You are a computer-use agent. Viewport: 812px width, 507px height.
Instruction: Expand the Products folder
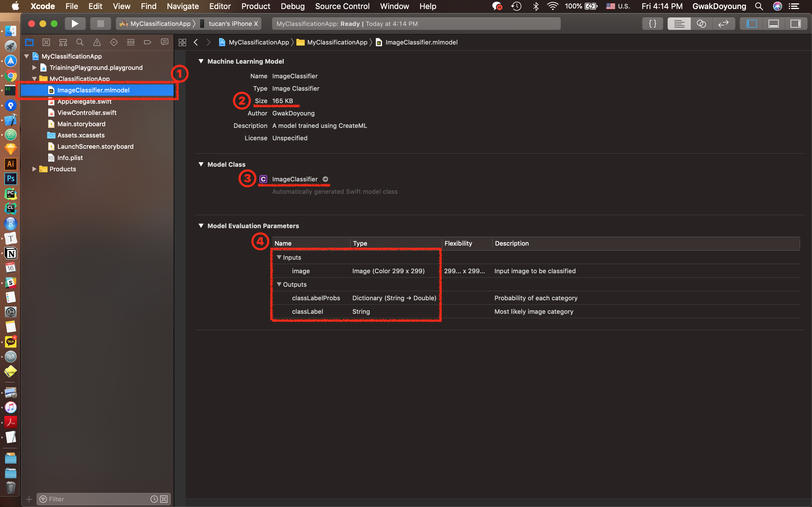34,169
